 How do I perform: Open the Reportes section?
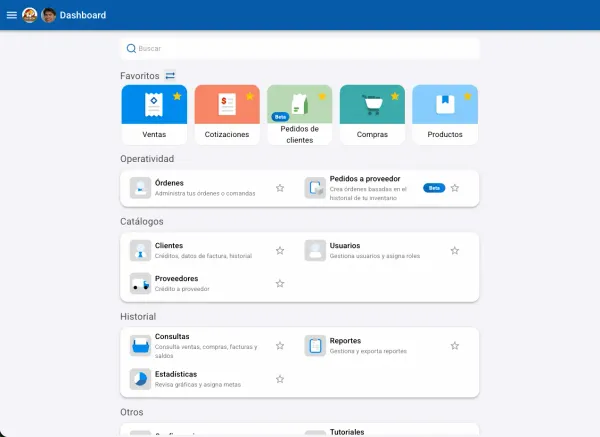pyautogui.click(x=346, y=341)
